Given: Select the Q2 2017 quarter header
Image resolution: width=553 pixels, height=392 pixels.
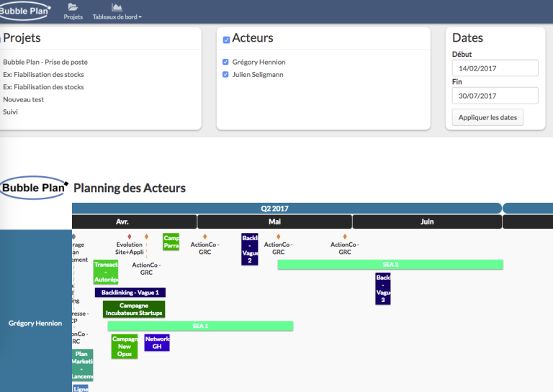Looking at the screenshot, I should 287,209.
